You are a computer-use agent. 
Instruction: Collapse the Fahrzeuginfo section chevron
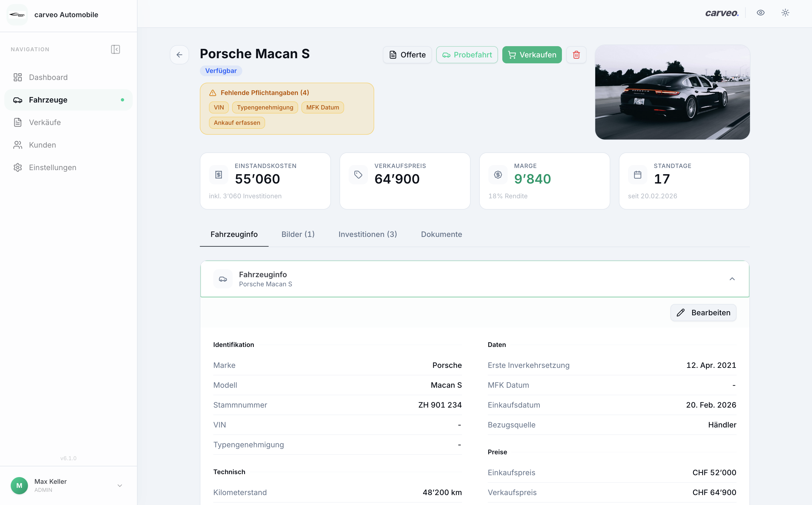732,279
